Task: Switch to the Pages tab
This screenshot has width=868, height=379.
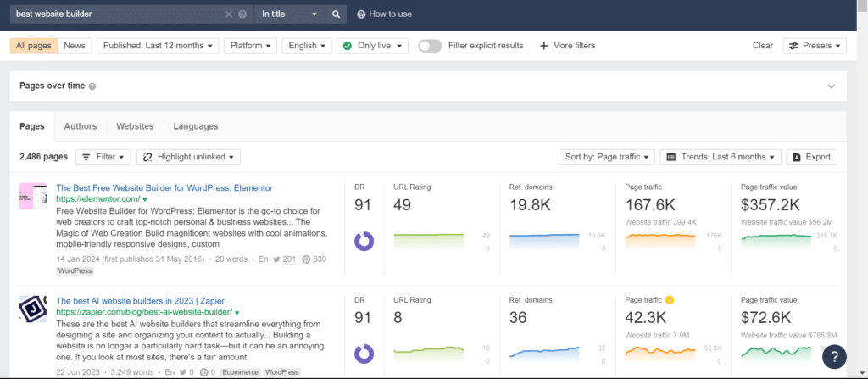Action: (31, 126)
